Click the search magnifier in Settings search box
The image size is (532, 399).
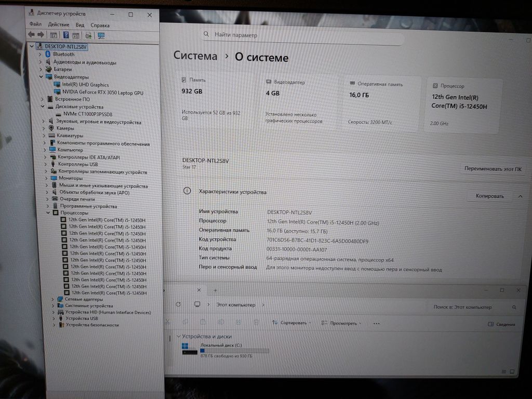click(207, 35)
